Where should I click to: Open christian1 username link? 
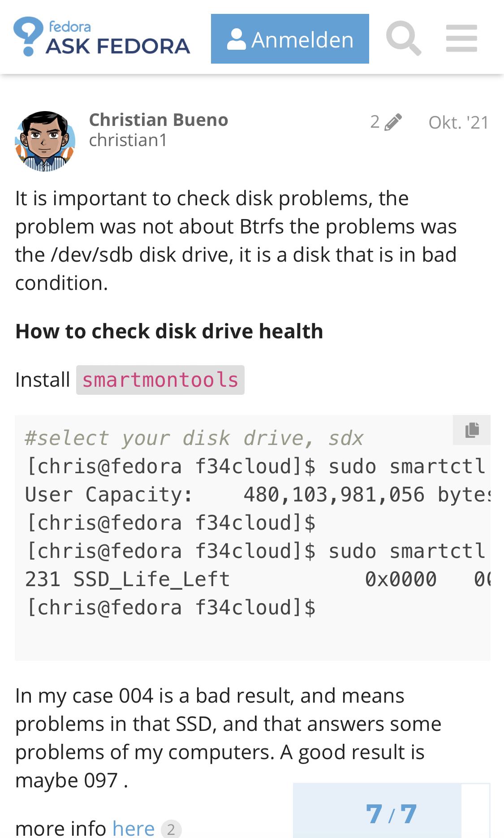point(128,140)
